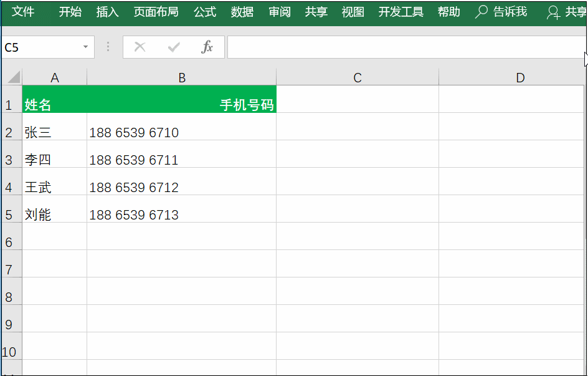This screenshot has height=376, width=588.
Task: Switch to the 审阅 ribbon tab
Action: click(x=280, y=12)
